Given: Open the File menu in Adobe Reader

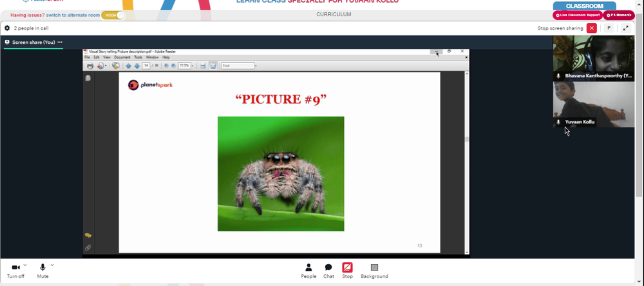Looking at the screenshot, I should [87, 57].
